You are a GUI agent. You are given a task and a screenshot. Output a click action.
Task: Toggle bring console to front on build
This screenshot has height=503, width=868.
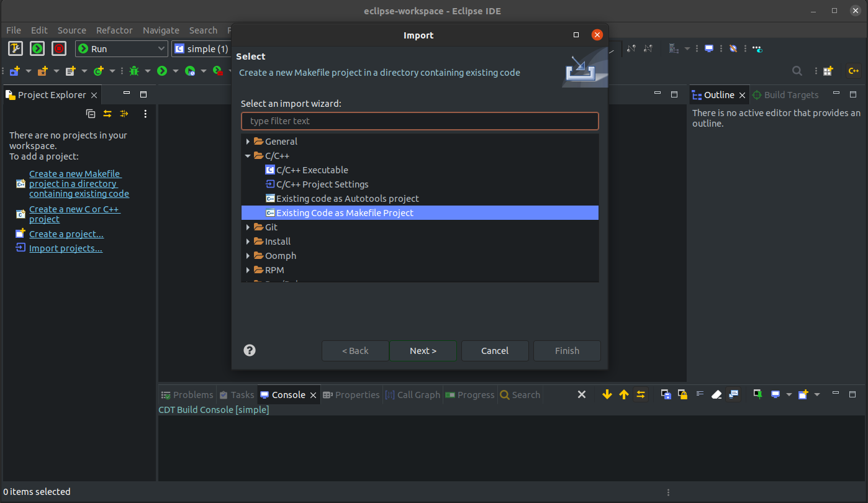(733, 394)
